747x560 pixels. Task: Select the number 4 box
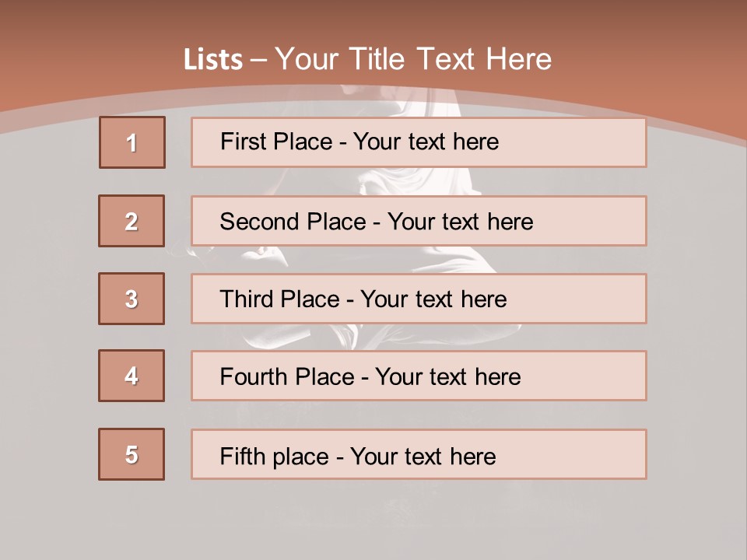pyautogui.click(x=132, y=376)
